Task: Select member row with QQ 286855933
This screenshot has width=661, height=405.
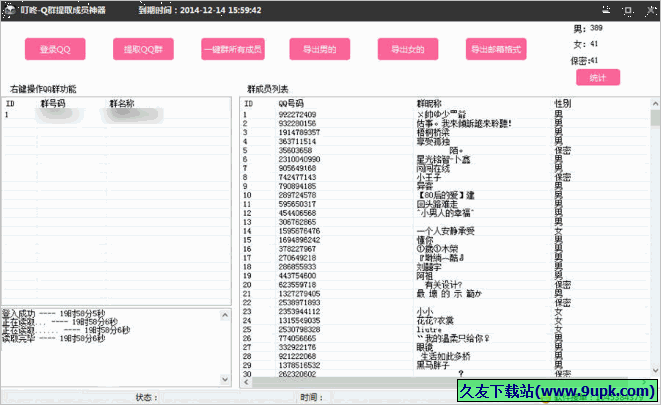Action: coord(446,267)
